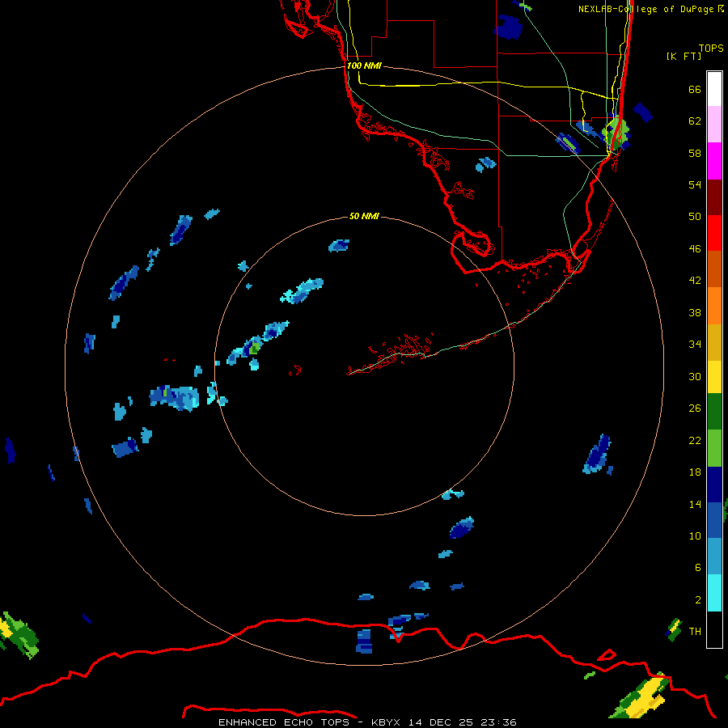Click the "50 NMI" range ring label
Viewport: 728px width, 728px height.
click(364, 216)
